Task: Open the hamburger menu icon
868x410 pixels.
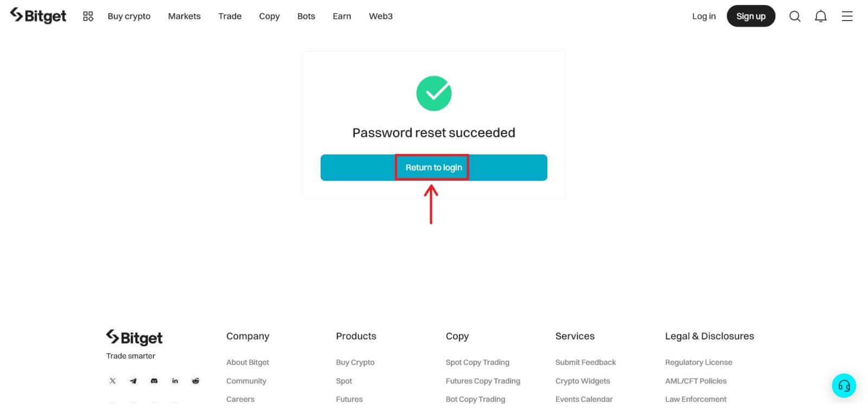Action: click(x=847, y=16)
